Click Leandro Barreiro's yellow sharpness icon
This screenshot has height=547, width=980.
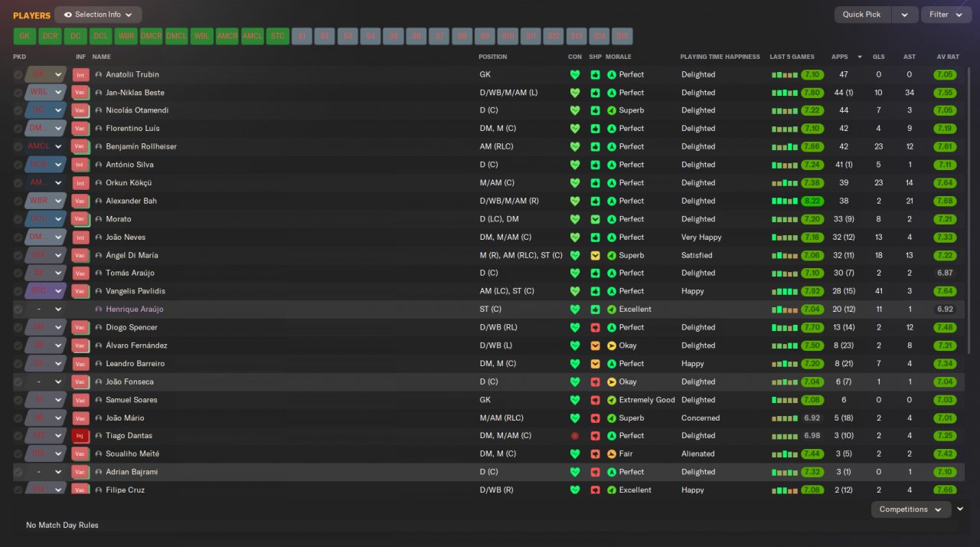pyautogui.click(x=595, y=364)
